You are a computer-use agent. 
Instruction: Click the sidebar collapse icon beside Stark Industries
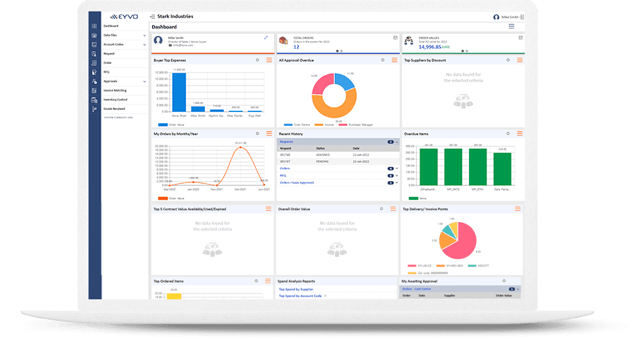pyautogui.click(x=153, y=16)
